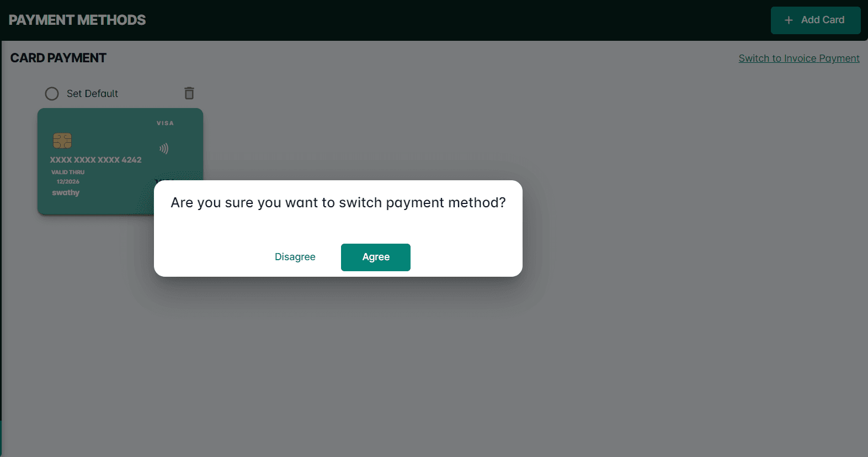This screenshot has height=457, width=868.
Task: Click the contactless payment symbol on card
Action: click(164, 148)
